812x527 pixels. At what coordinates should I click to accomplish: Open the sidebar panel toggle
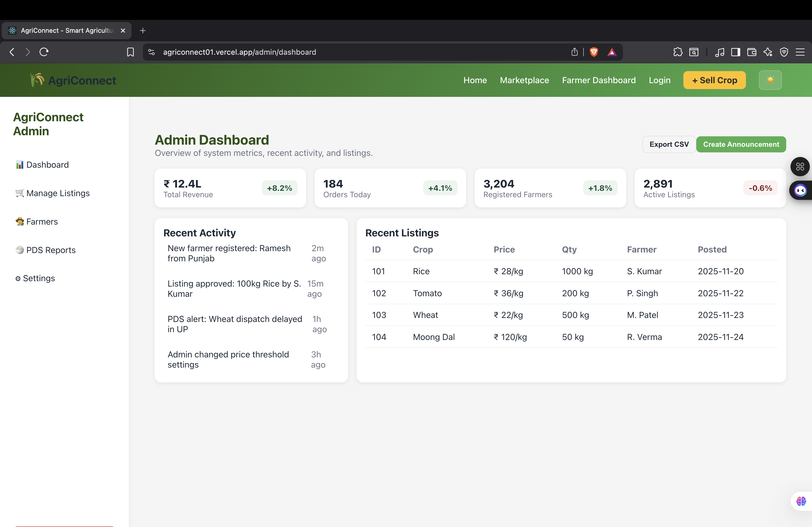735,52
